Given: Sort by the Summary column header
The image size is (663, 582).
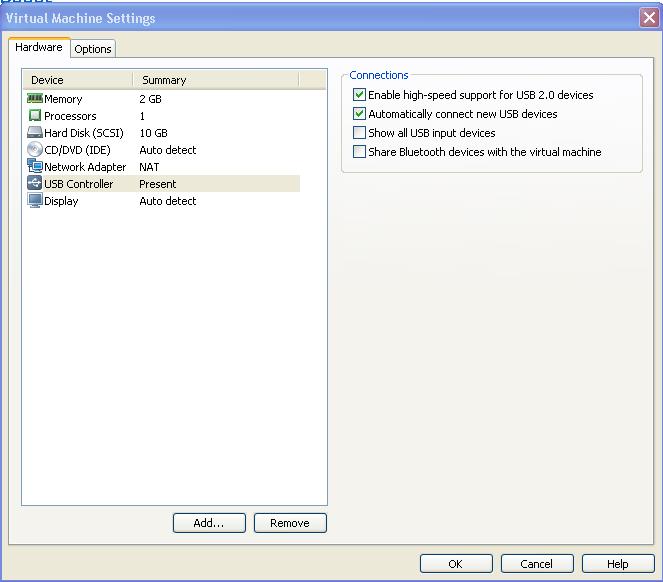Looking at the screenshot, I should [x=216, y=80].
